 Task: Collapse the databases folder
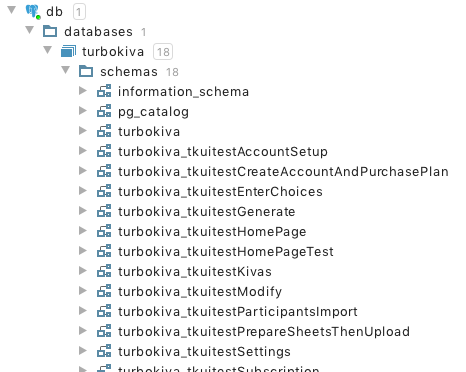[x=30, y=30]
